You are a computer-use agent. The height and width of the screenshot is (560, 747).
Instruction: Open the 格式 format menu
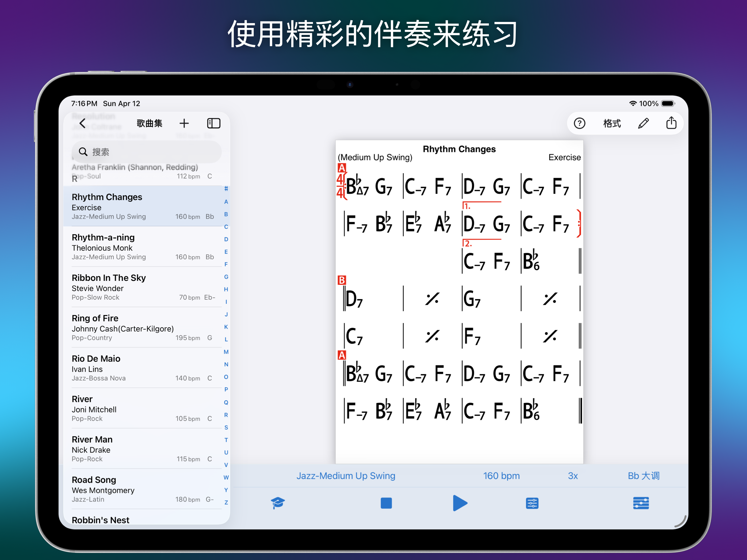pos(612,123)
